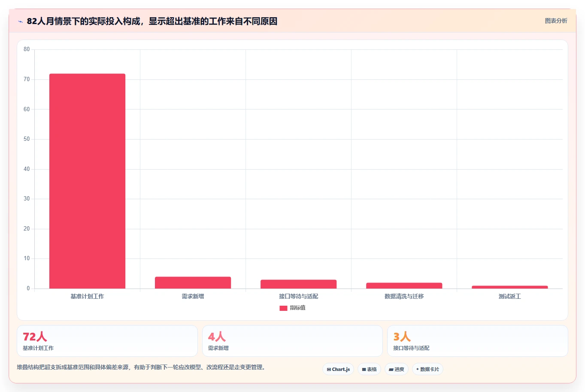Select the Chart.js tag

(338, 369)
